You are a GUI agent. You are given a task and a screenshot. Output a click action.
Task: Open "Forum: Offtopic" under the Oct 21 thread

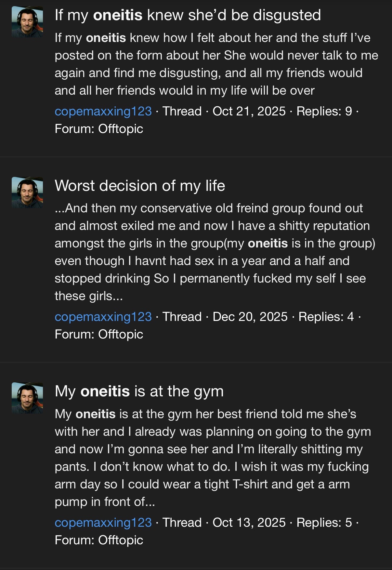[99, 129]
